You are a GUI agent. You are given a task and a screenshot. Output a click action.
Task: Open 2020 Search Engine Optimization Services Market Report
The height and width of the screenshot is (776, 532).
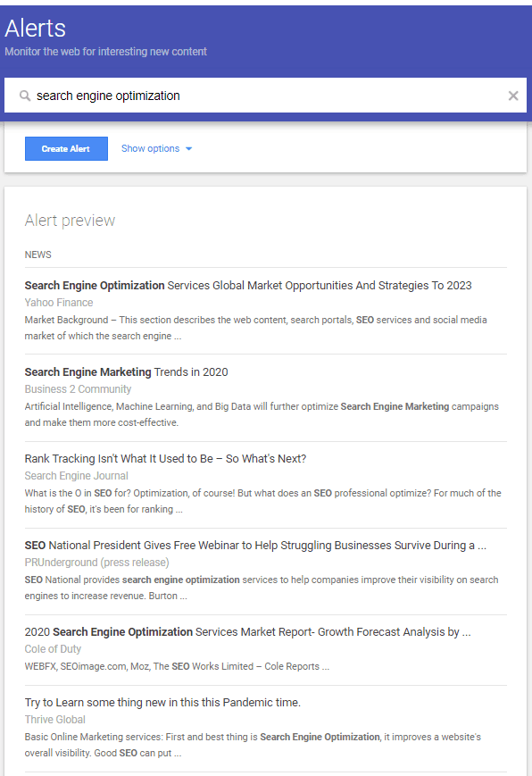coord(247,632)
